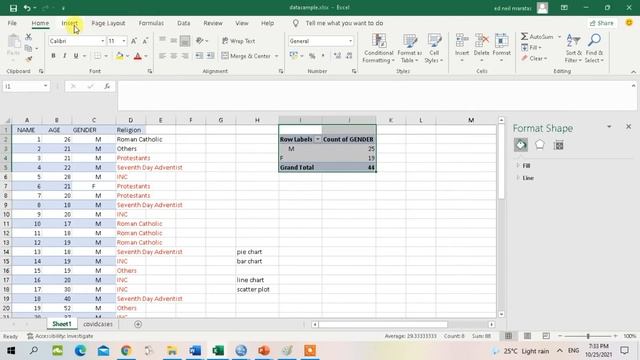
Task: Select Size & Properties icon in Format Shape
Action: [x=558, y=145]
